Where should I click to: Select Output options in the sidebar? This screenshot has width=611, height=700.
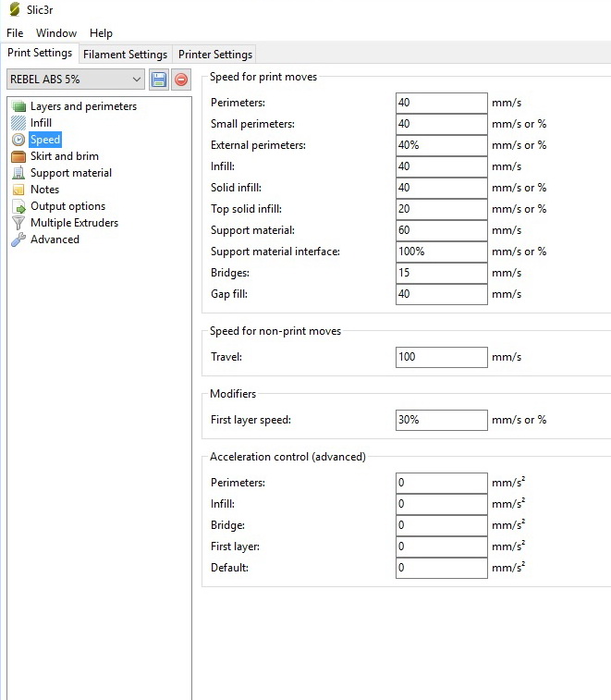pyautogui.click(x=67, y=206)
